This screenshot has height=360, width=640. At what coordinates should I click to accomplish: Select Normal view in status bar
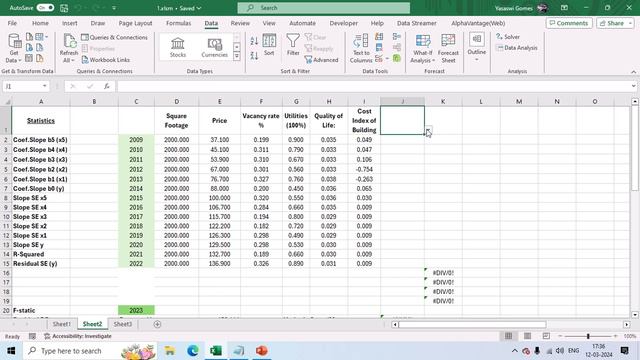[508, 336]
